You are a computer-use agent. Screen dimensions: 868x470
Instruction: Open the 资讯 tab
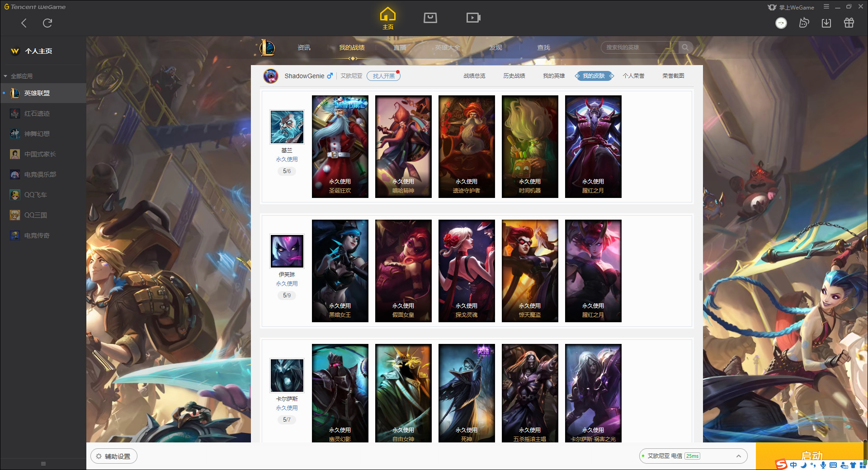click(304, 47)
